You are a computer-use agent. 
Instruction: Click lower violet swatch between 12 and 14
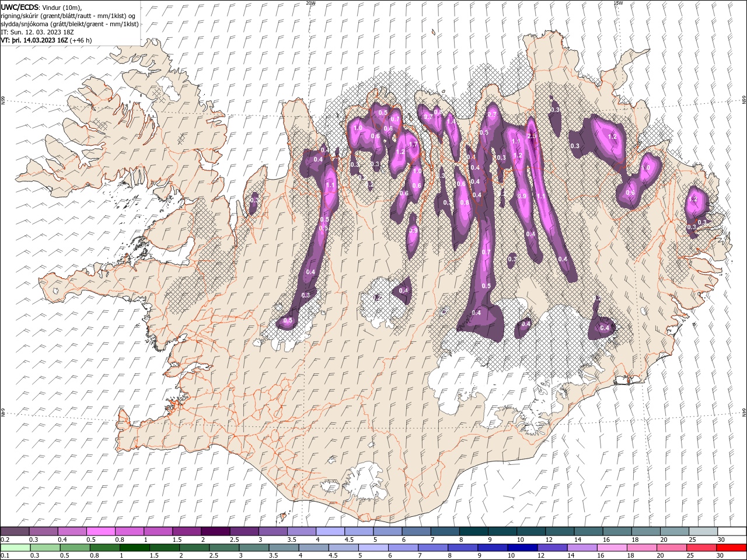pyautogui.click(x=551, y=548)
